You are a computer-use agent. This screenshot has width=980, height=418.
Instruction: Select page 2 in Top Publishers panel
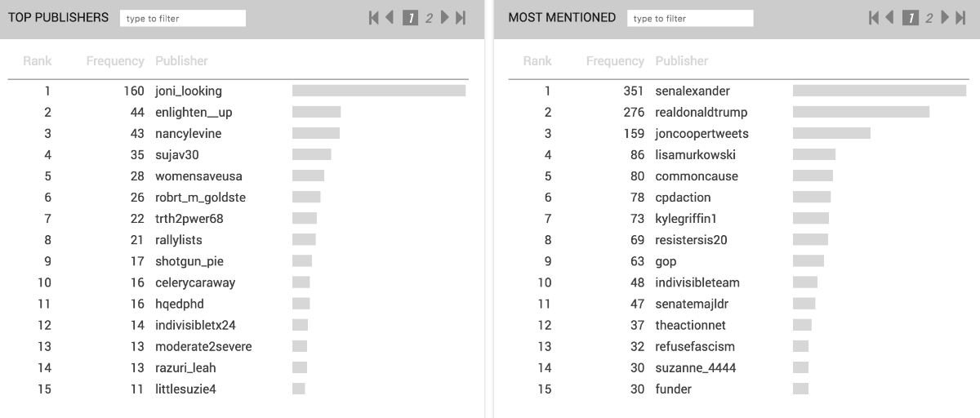429,18
